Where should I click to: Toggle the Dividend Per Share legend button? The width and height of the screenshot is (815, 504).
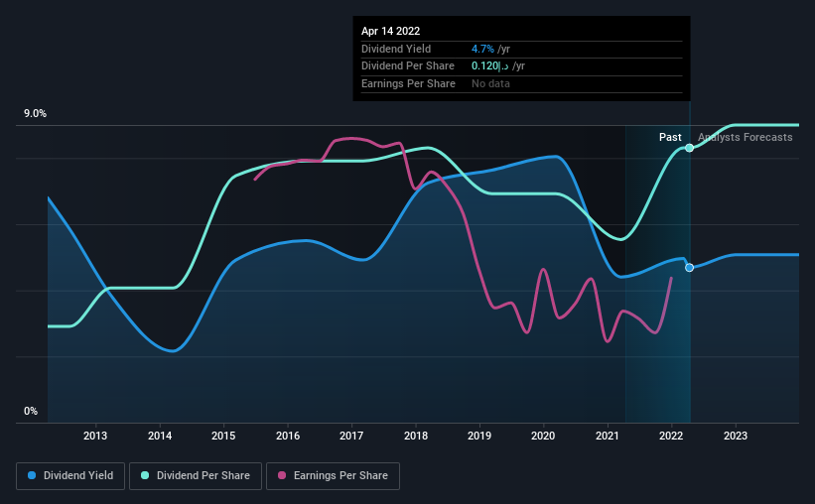(x=196, y=476)
